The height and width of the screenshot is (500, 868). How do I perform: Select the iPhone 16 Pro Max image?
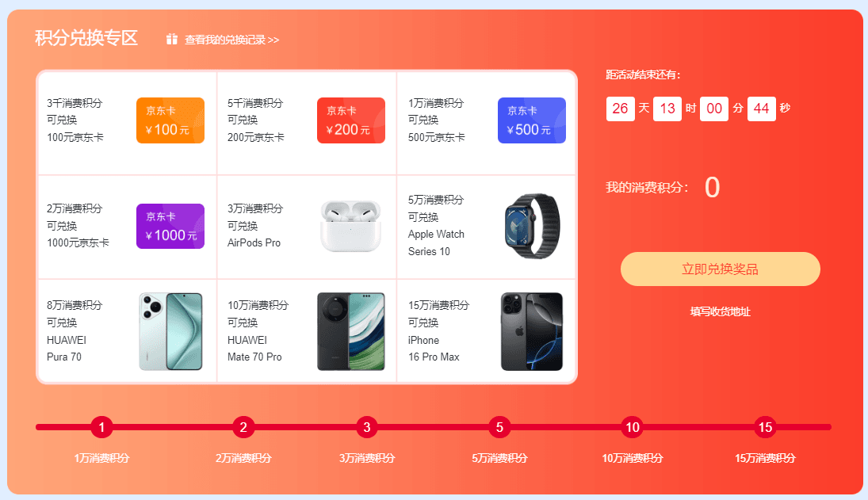[x=531, y=331]
